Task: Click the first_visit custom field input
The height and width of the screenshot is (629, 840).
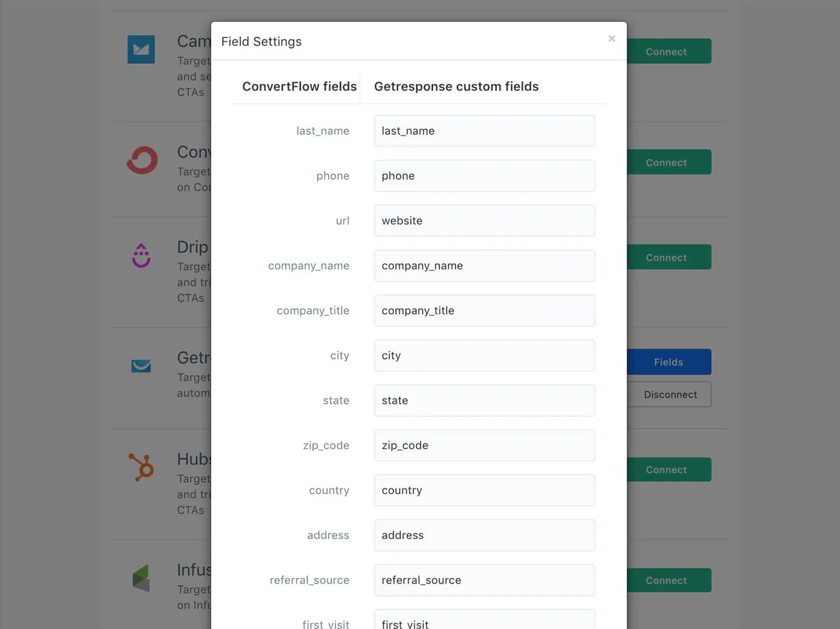Action: pyautogui.click(x=484, y=619)
